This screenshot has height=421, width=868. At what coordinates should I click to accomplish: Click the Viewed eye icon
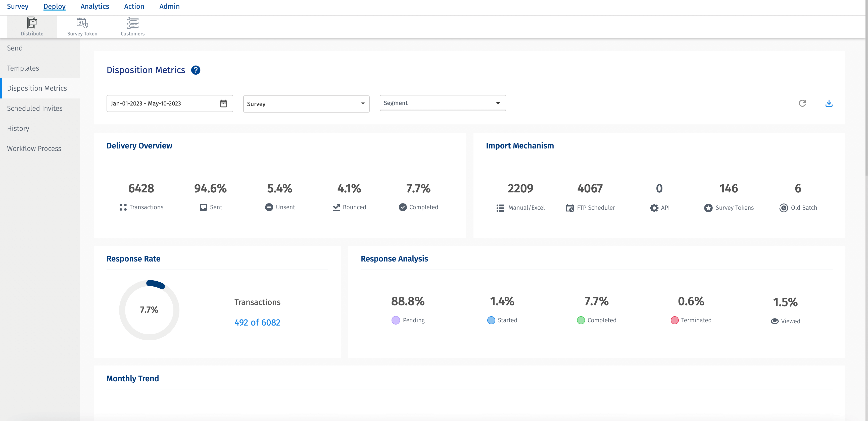(x=775, y=321)
